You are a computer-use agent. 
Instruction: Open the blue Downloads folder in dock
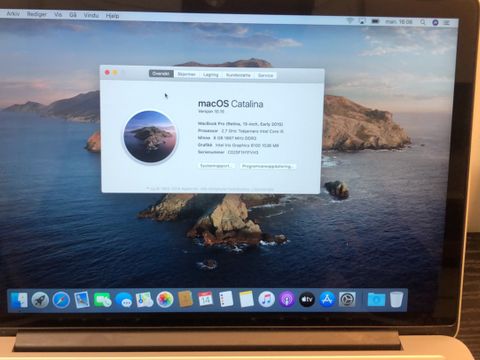pyautogui.click(x=376, y=299)
